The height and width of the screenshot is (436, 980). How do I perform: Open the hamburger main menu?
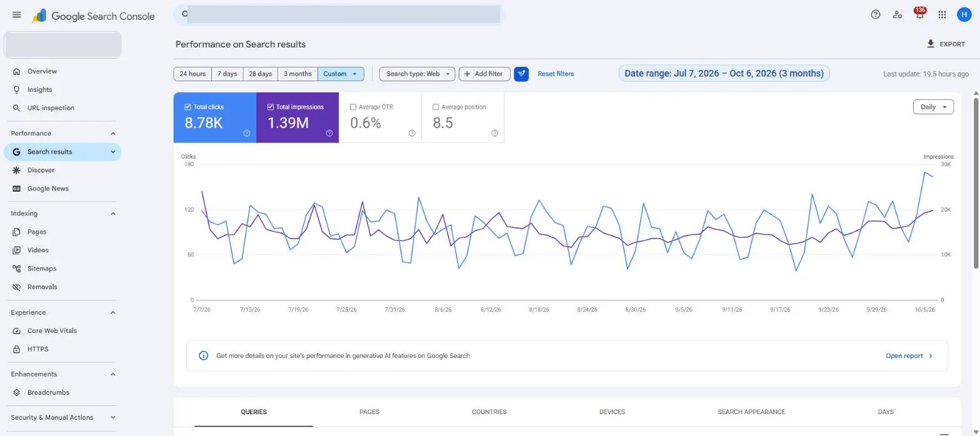coord(17,14)
